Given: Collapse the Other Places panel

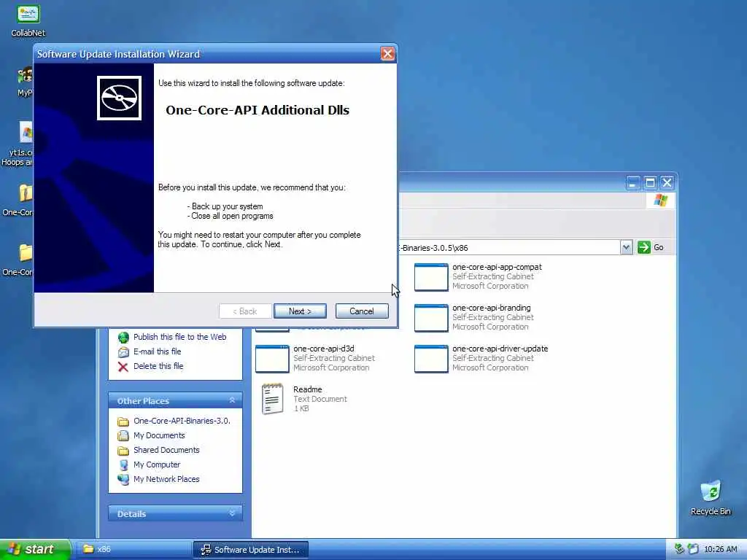Looking at the screenshot, I should coord(232,400).
